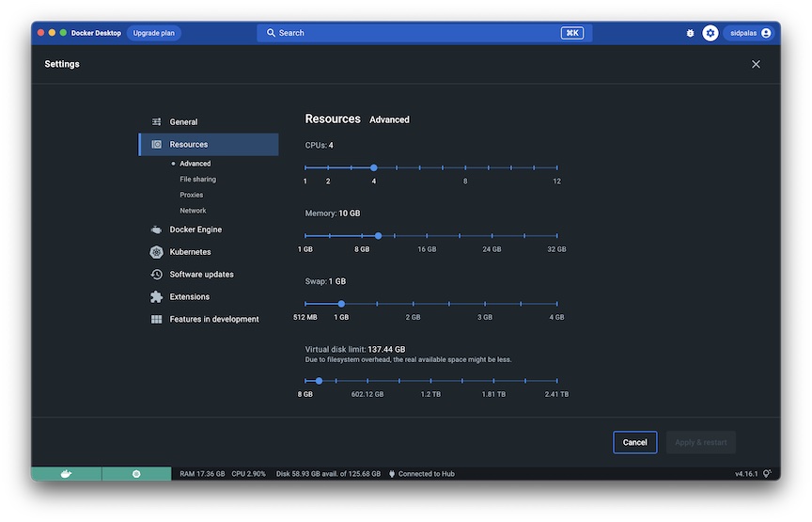The width and height of the screenshot is (812, 522).
Task: Click the settings gear icon in header
Action: click(710, 33)
